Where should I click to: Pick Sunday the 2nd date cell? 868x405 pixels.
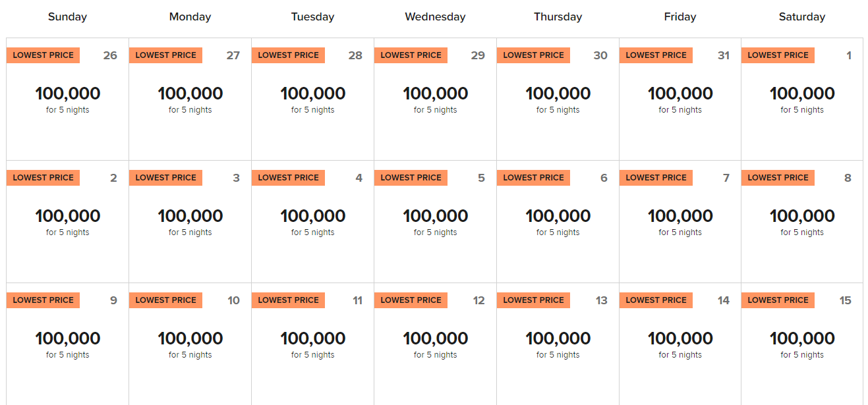click(x=67, y=221)
